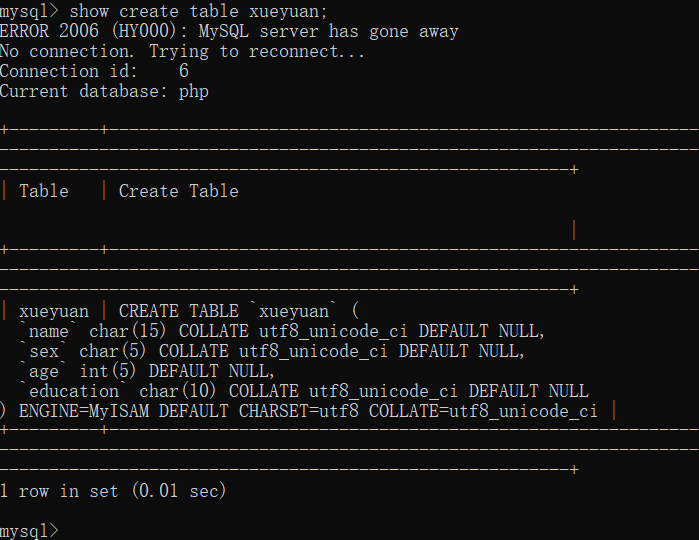Click the 'show create table xueyuan;' command text

[198, 11]
